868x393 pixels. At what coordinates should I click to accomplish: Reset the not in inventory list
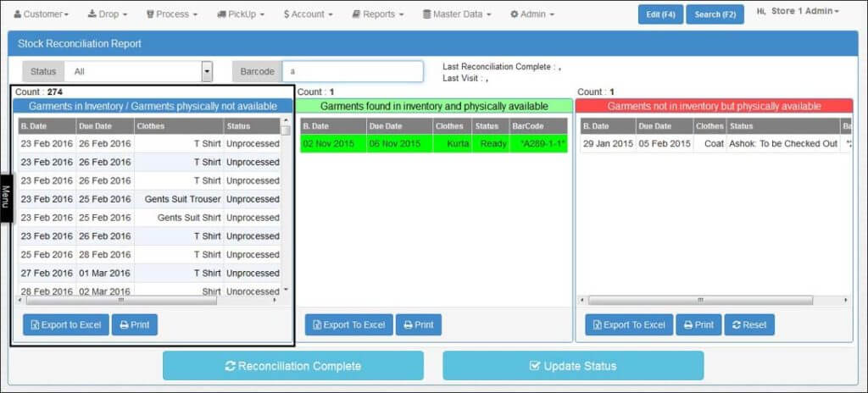coord(749,325)
